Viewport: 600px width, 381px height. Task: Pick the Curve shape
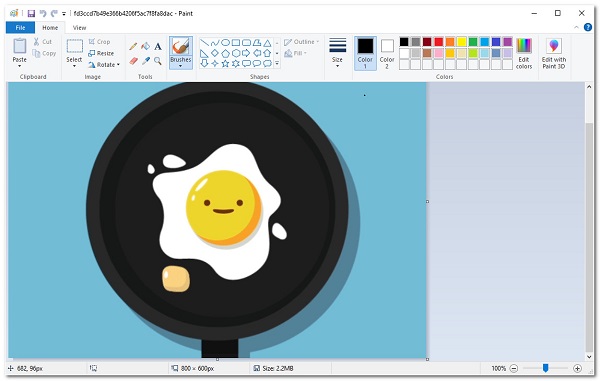coord(215,43)
